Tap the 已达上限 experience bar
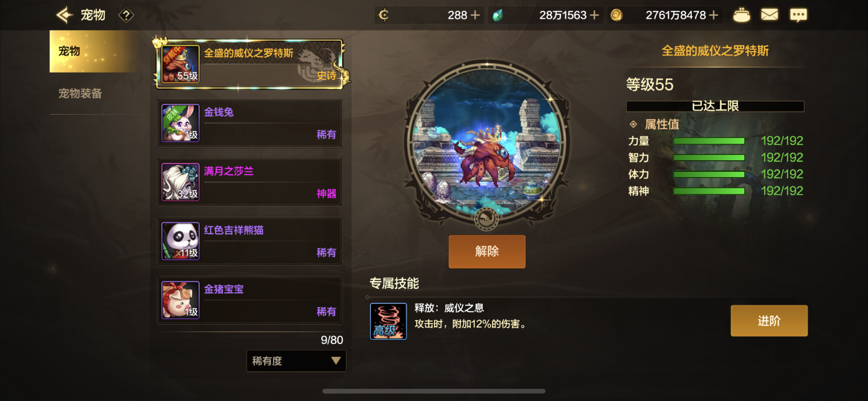The image size is (868, 401). (x=715, y=106)
